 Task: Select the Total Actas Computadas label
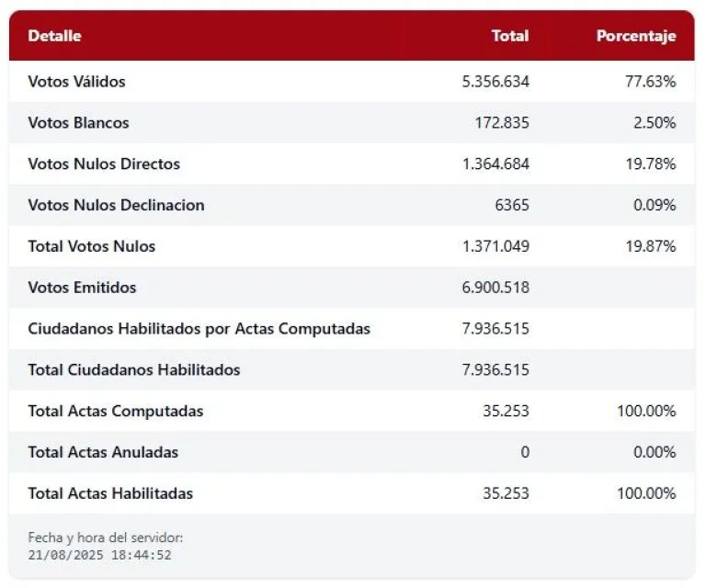pyautogui.click(x=115, y=411)
